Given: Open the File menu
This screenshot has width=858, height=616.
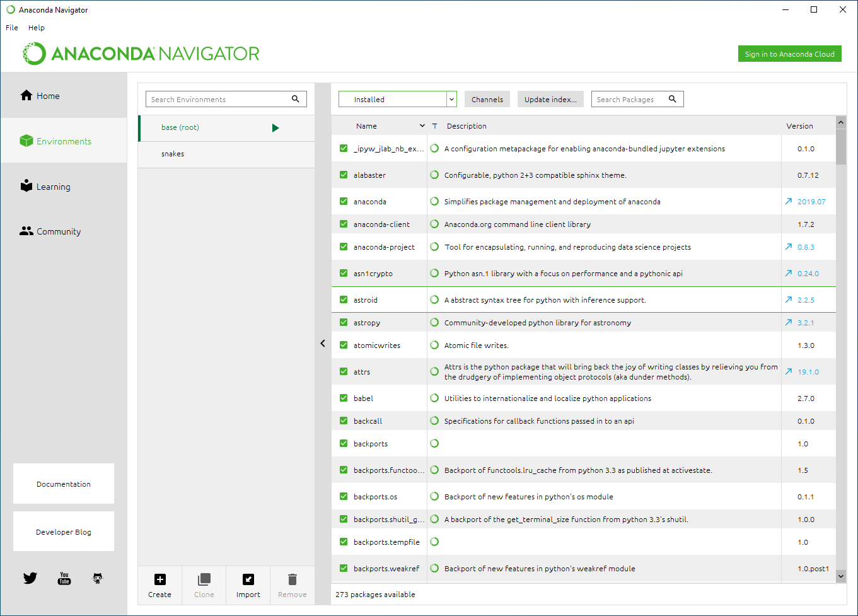Looking at the screenshot, I should [x=12, y=28].
